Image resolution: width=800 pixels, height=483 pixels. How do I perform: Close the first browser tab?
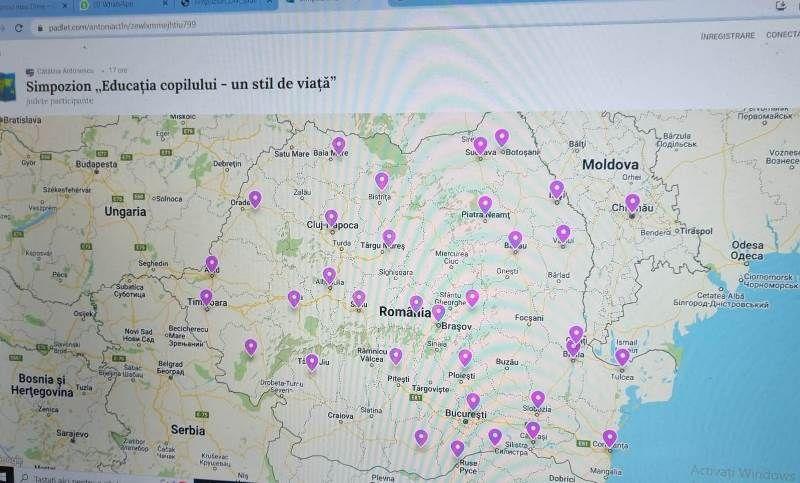coord(64,5)
